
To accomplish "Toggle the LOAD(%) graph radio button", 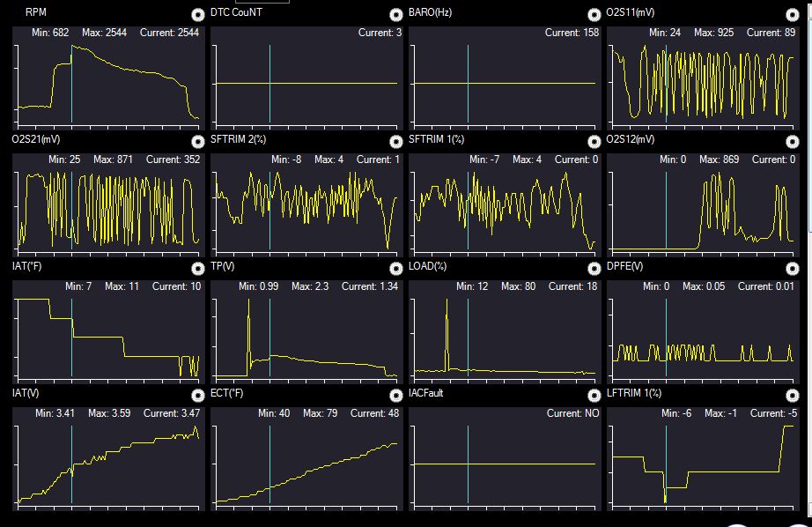I will tap(594, 269).
